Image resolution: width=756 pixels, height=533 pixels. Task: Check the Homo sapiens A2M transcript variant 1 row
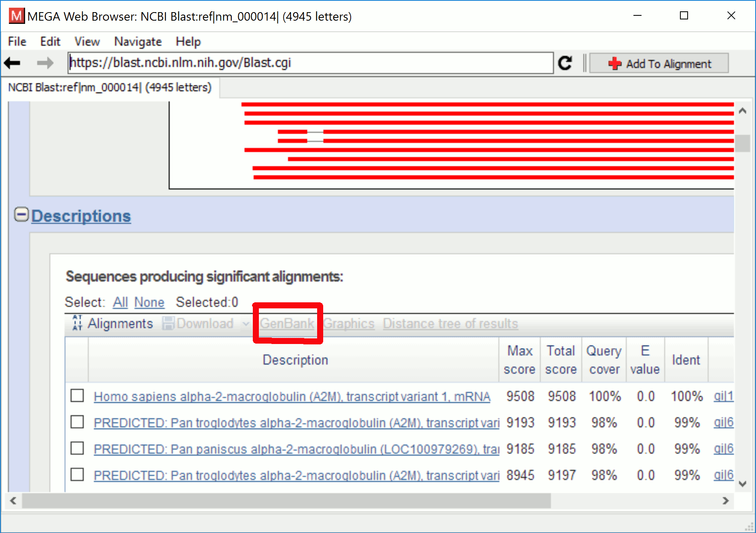coord(77,396)
